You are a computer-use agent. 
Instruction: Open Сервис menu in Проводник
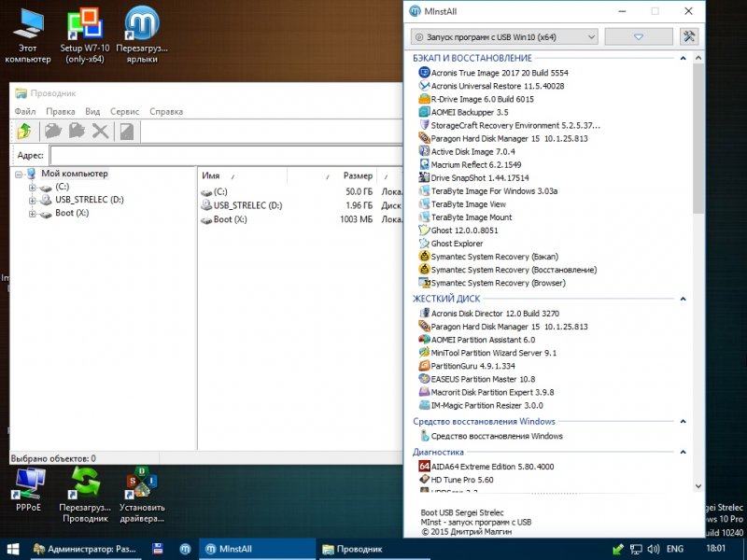click(124, 111)
